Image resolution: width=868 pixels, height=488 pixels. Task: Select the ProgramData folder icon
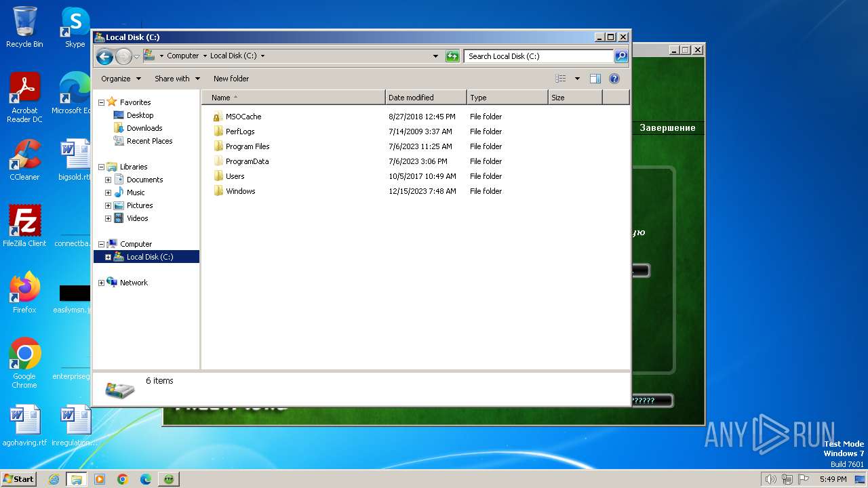click(218, 161)
